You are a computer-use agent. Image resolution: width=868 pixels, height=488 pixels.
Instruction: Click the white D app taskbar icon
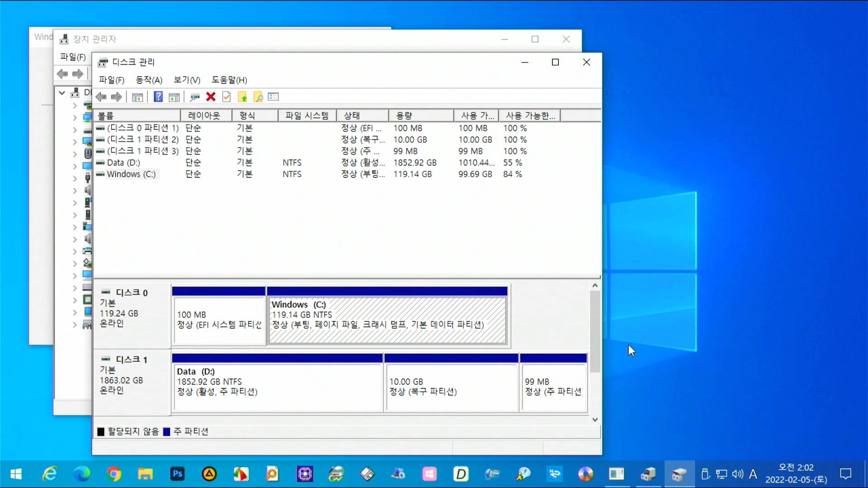pos(461,474)
